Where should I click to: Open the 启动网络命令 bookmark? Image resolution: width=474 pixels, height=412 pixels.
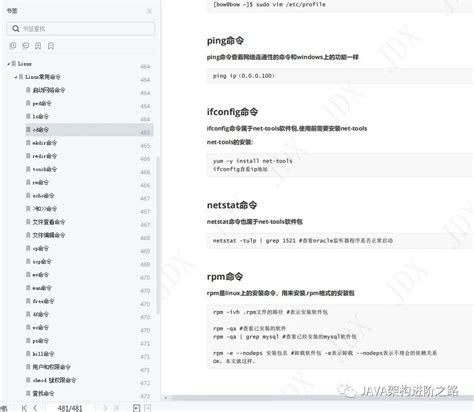(x=49, y=90)
